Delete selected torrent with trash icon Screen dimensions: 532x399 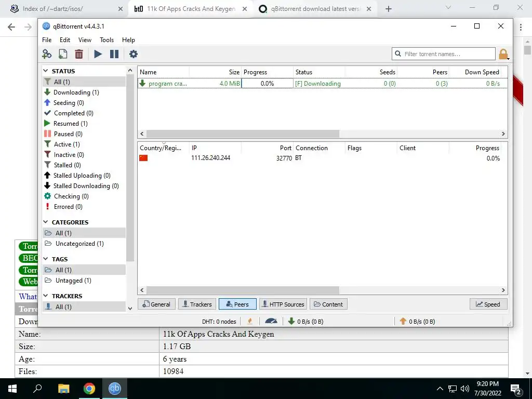click(x=79, y=54)
